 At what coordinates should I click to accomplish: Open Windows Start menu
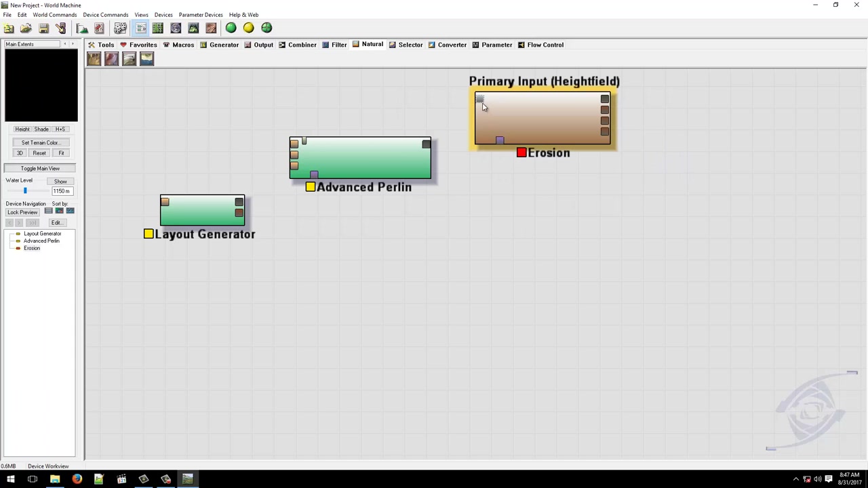10,479
